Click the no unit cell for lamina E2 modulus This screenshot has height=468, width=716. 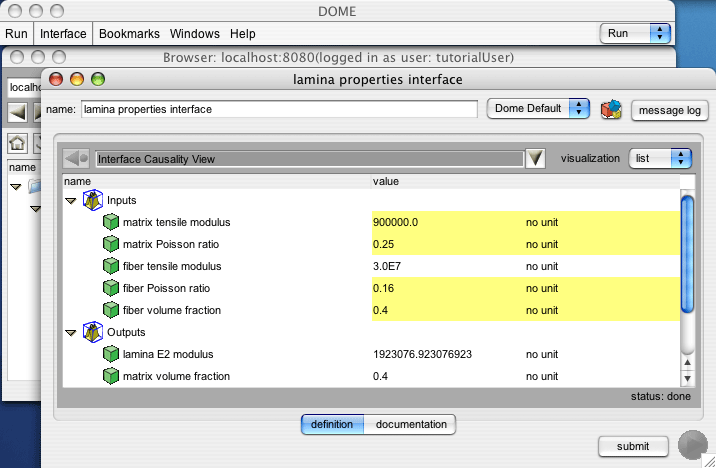click(542, 354)
